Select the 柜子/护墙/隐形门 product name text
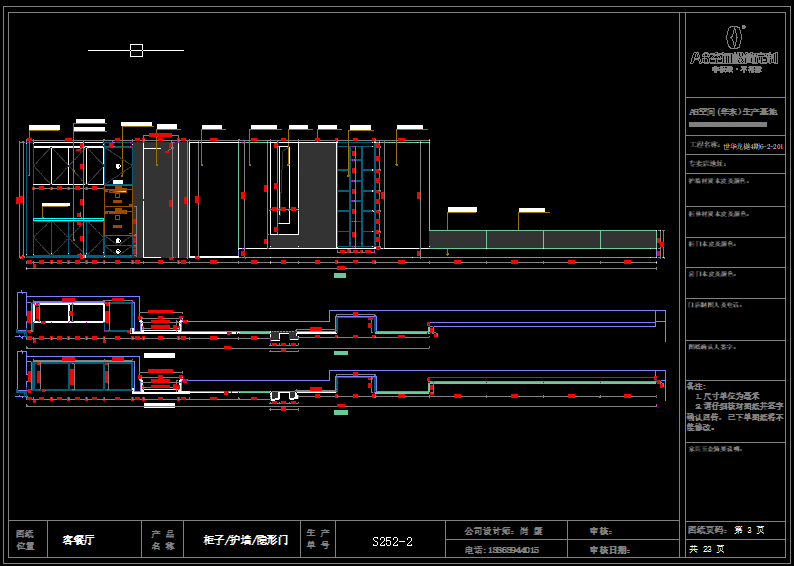 pyautogui.click(x=245, y=540)
